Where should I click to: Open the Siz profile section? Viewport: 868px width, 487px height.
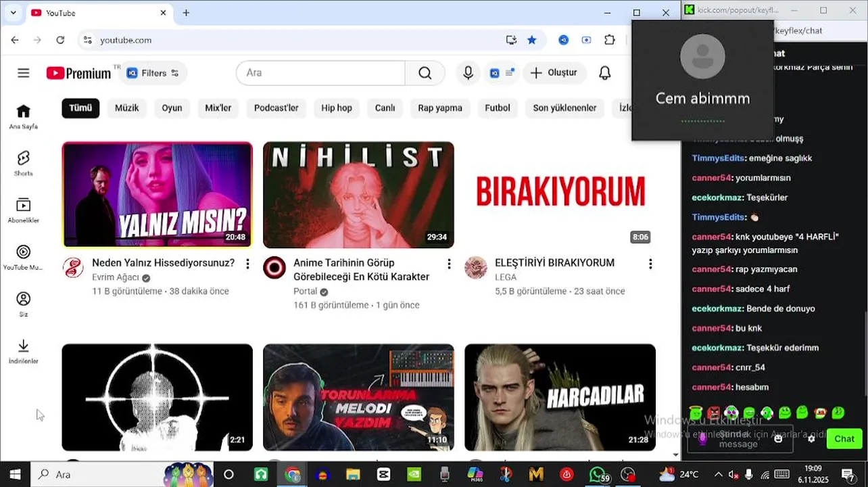[x=24, y=304]
